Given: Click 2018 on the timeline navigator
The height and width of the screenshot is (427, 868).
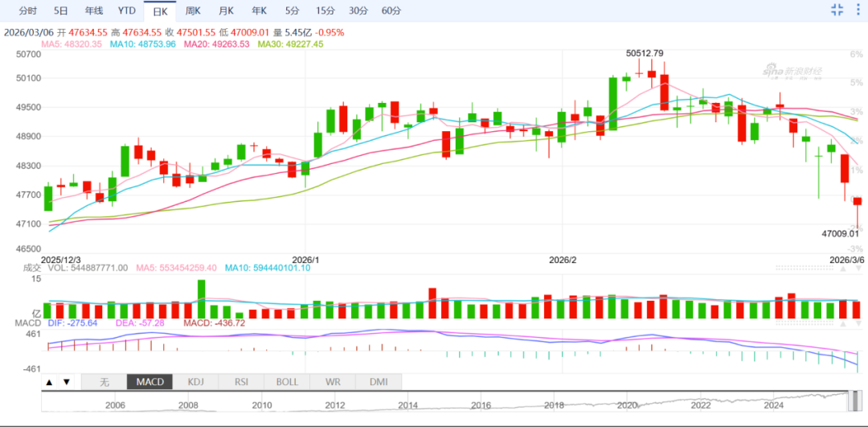Looking at the screenshot, I should click(x=553, y=406).
